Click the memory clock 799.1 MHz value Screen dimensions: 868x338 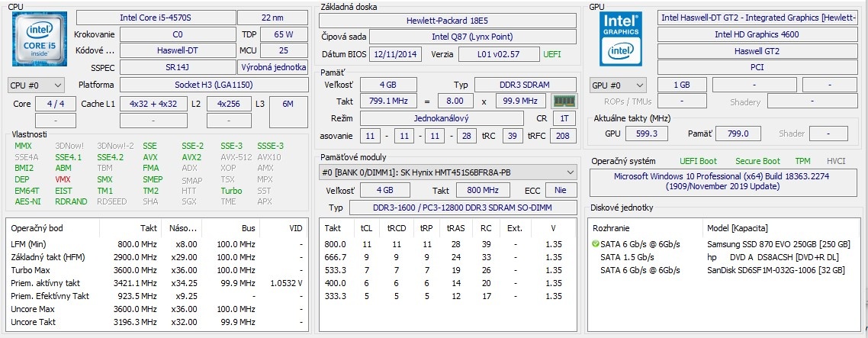click(x=388, y=101)
